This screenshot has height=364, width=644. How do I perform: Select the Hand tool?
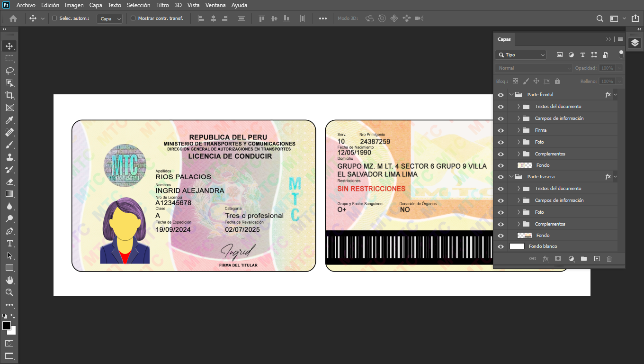coord(9,280)
